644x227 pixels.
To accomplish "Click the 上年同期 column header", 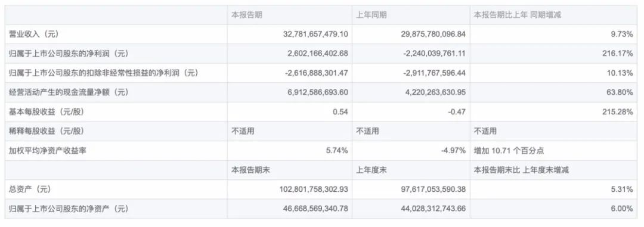I will 371,15.
